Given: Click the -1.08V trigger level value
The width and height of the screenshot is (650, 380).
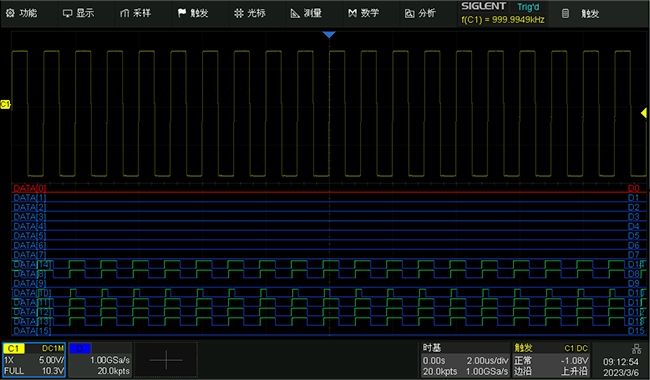Looking at the screenshot, I should 574,361.
